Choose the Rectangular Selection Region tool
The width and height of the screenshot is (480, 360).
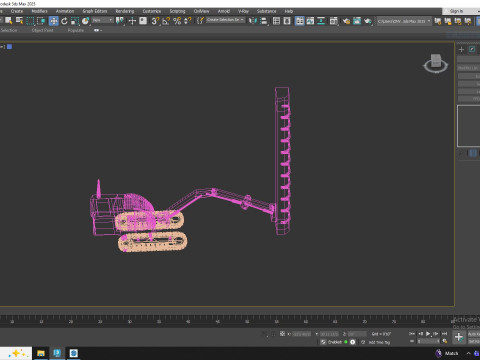click(x=30, y=21)
